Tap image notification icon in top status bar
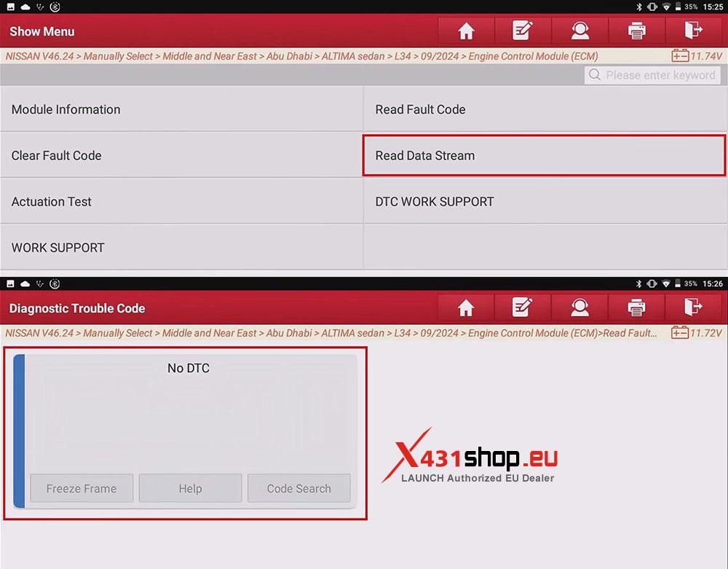The image size is (728, 569). [x=11, y=7]
